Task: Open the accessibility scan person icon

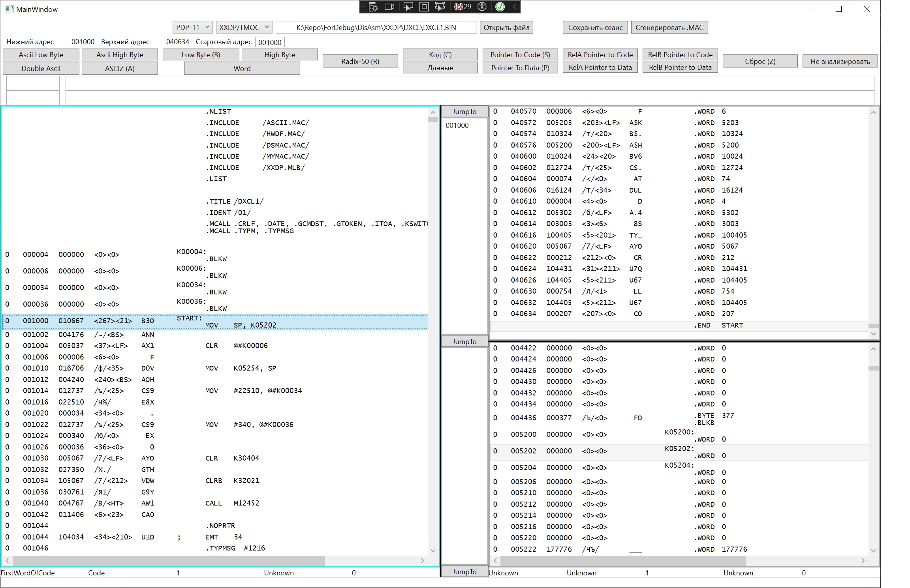Action: [482, 7]
